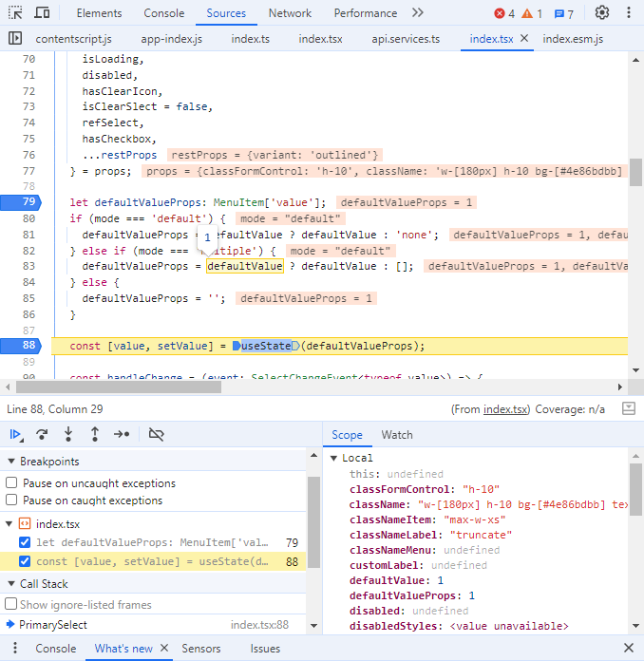The image size is (644, 661).
Task: Uncheck the line 79 breakpoint
Action: 26,542
